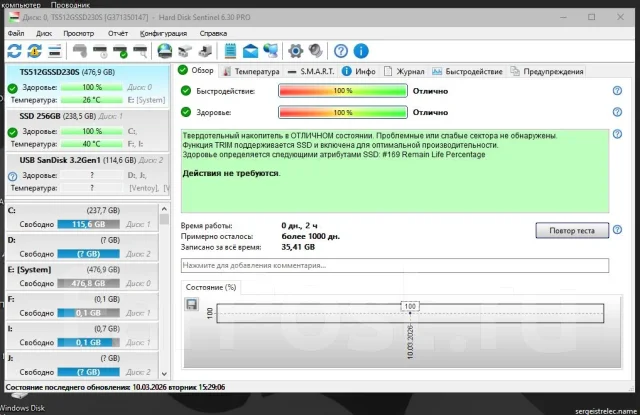Open the Диск menu

point(44,33)
